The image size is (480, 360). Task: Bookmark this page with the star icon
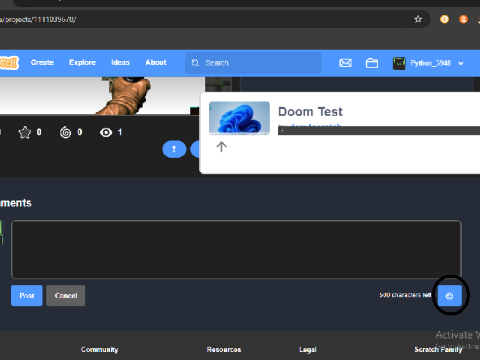(418, 19)
